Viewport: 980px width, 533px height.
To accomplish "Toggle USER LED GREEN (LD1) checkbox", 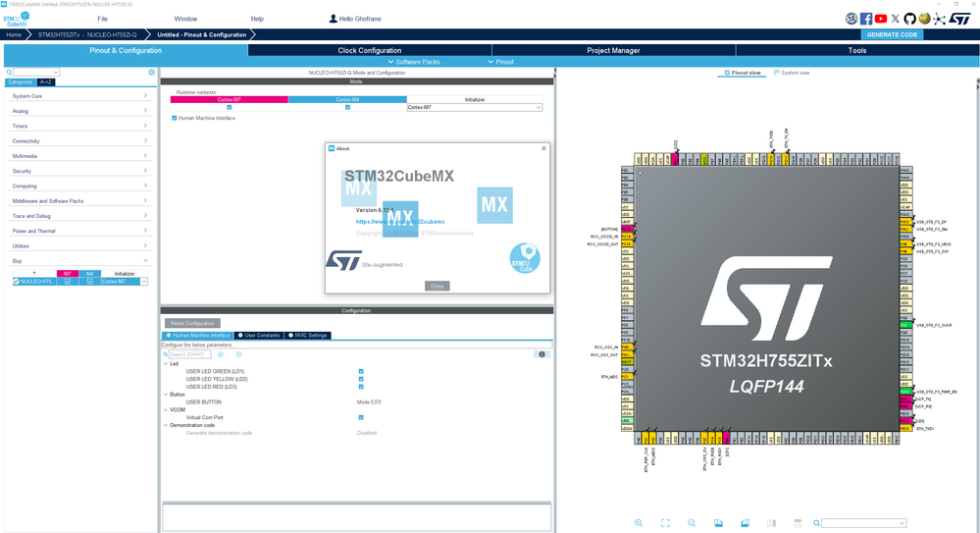I will coord(361,372).
